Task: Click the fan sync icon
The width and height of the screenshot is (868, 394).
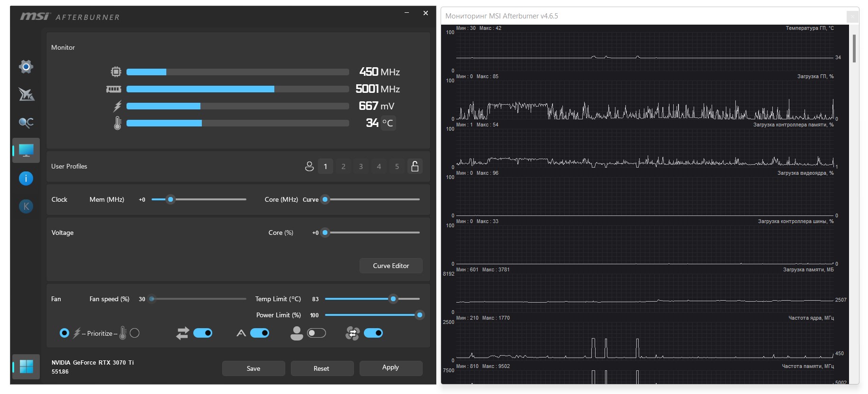Action: point(353,333)
